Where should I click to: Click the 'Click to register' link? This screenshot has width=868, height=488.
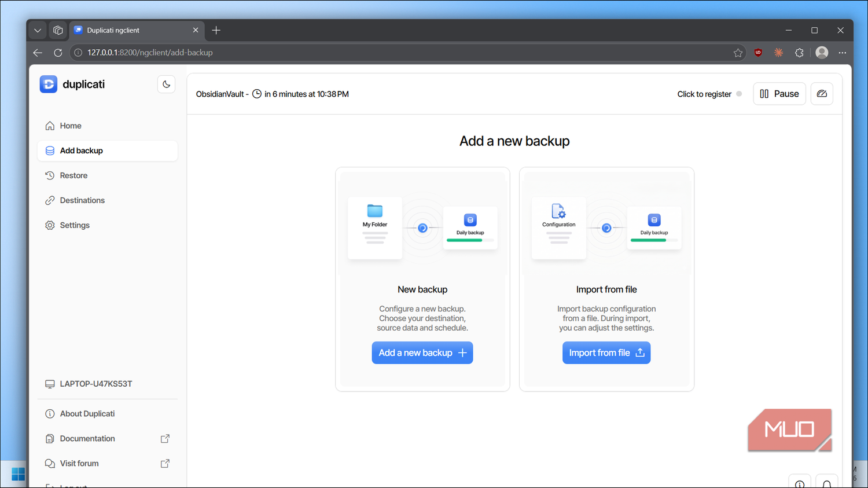coord(704,94)
